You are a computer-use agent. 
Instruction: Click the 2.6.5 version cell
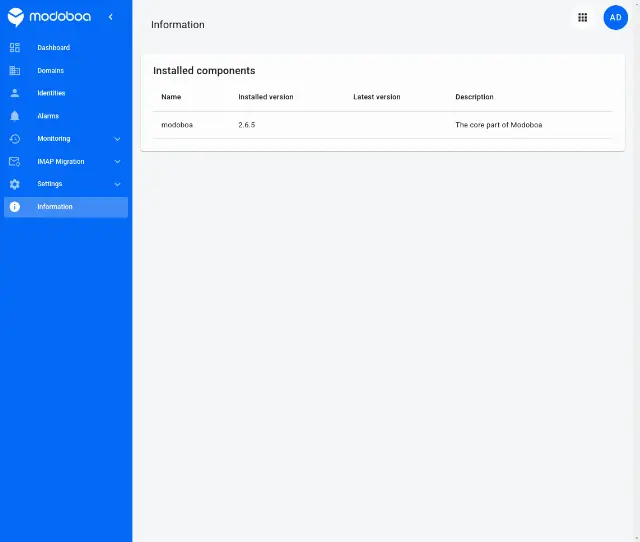pyautogui.click(x=247, y=125)
